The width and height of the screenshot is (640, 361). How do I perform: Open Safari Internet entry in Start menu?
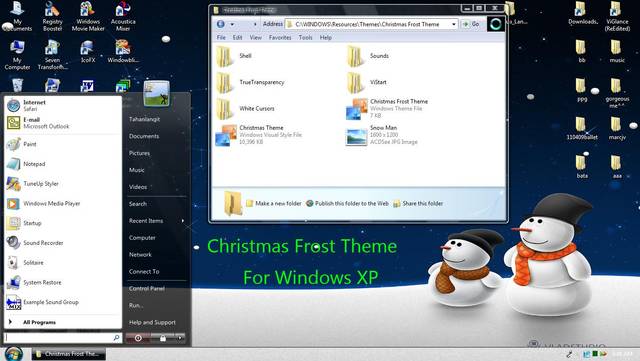[63, 105]
